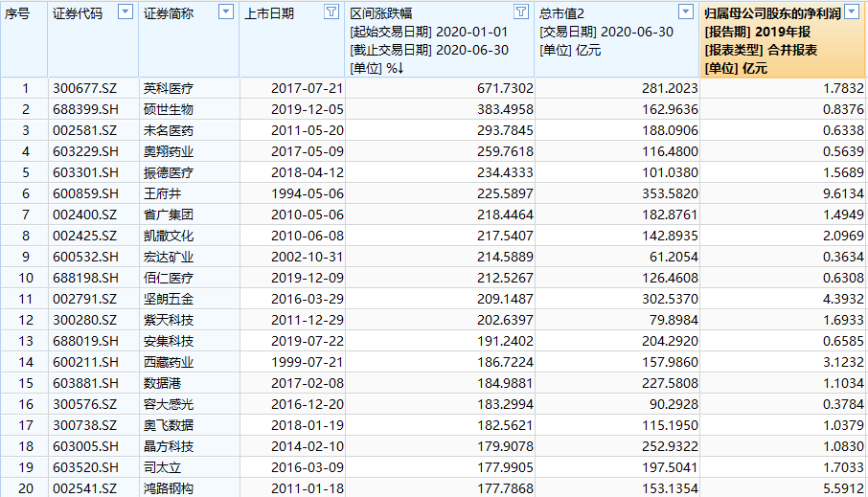The image size is (868, 497).
Task: Click listing date 1994-05-06
Action: click(x=308, y=193)
